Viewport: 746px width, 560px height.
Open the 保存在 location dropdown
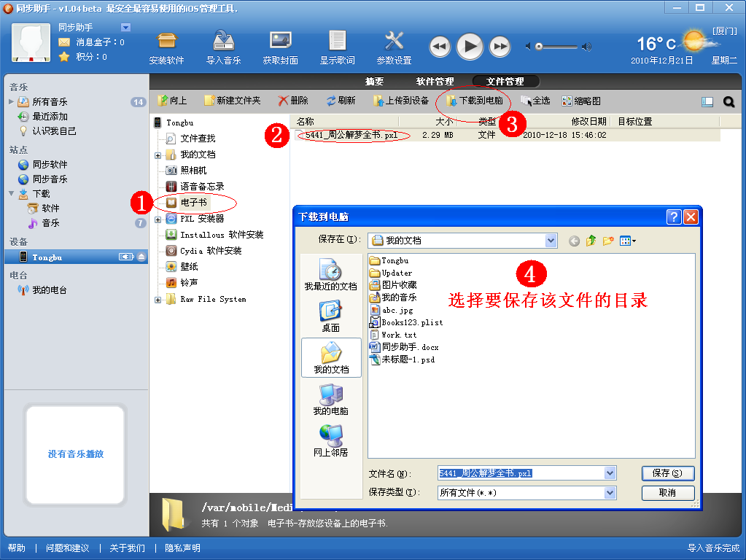(x=551, y=240)
